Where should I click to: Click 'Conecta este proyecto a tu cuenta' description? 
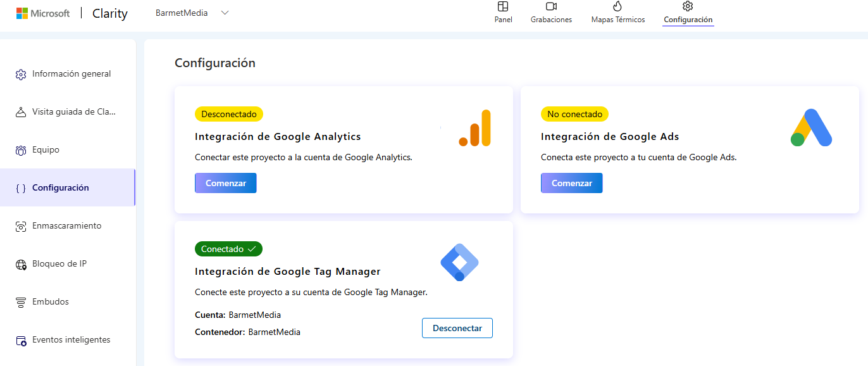(639, 157)
